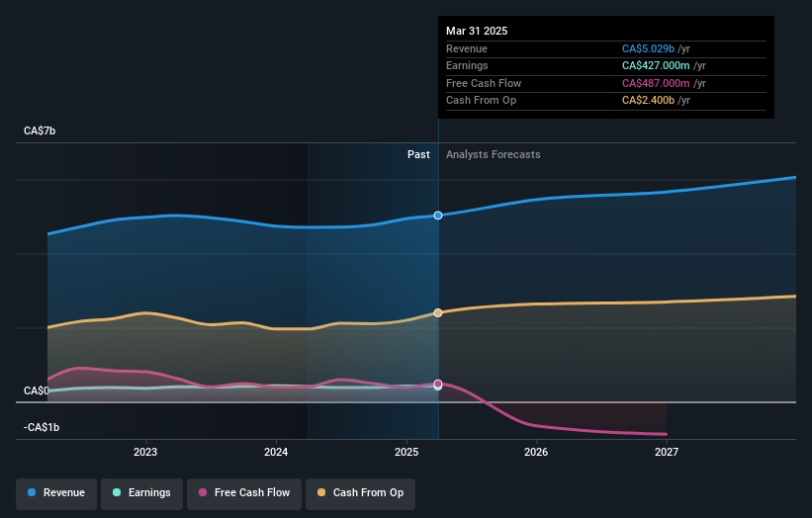Click the CA$427.000m earnings value
The height and width of the screenshot is (518, 812).
point(656,65)
